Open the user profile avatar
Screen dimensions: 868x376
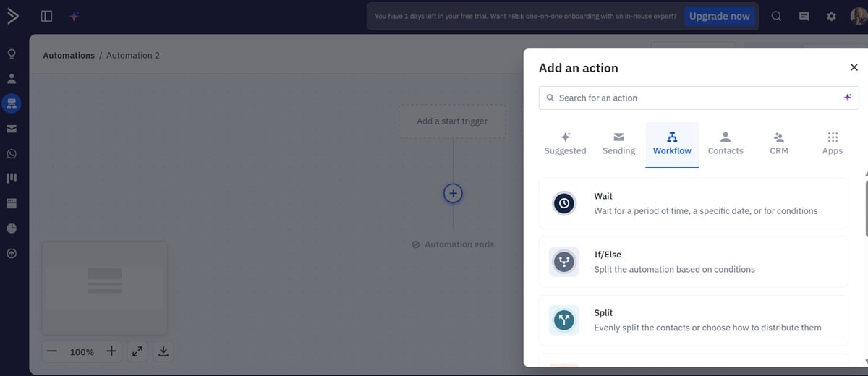tap(858, 16)
